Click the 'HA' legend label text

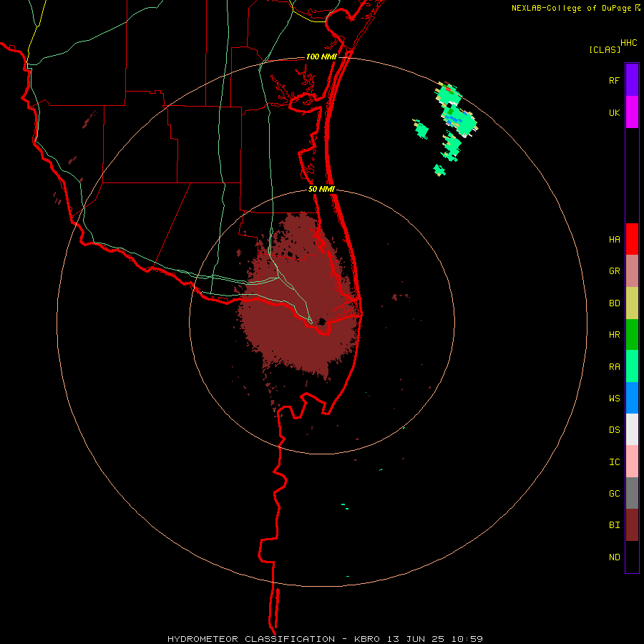(x=614, y=240)
